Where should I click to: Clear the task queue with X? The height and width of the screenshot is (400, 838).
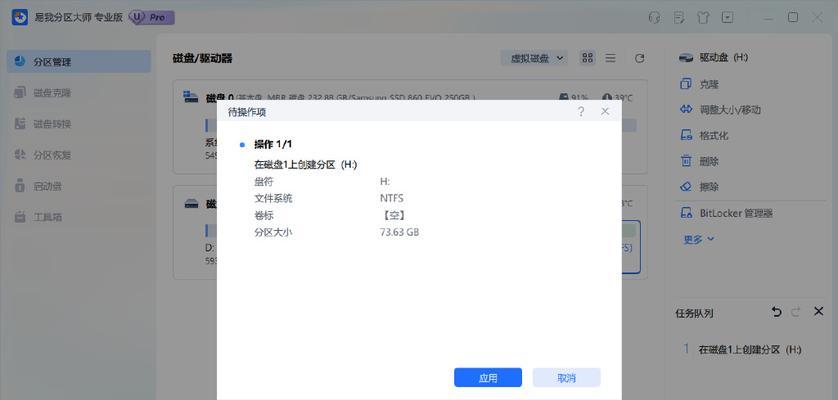tap(818, 311)
